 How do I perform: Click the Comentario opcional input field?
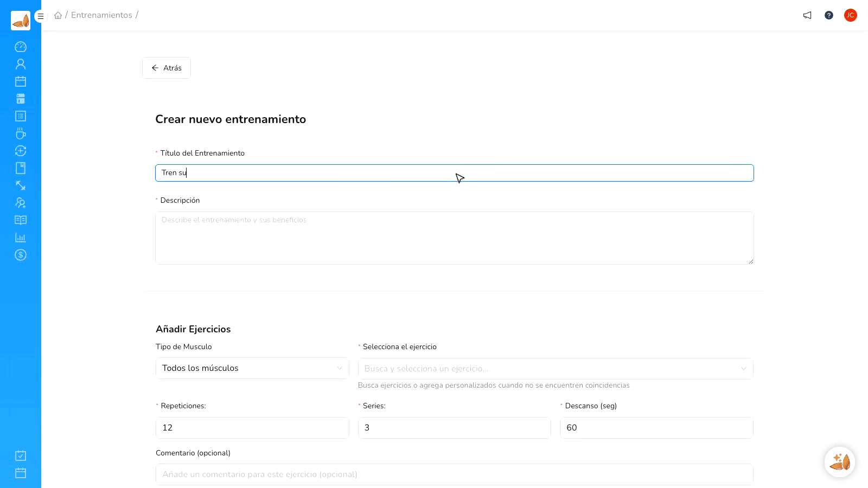[455, 474]
